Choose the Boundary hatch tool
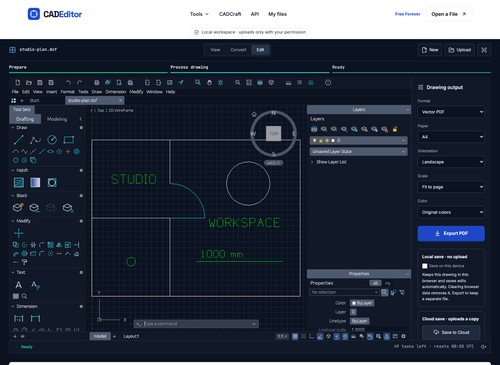This screenshot has height=365, width=500. pyautogui.click(x=52, y=182)
